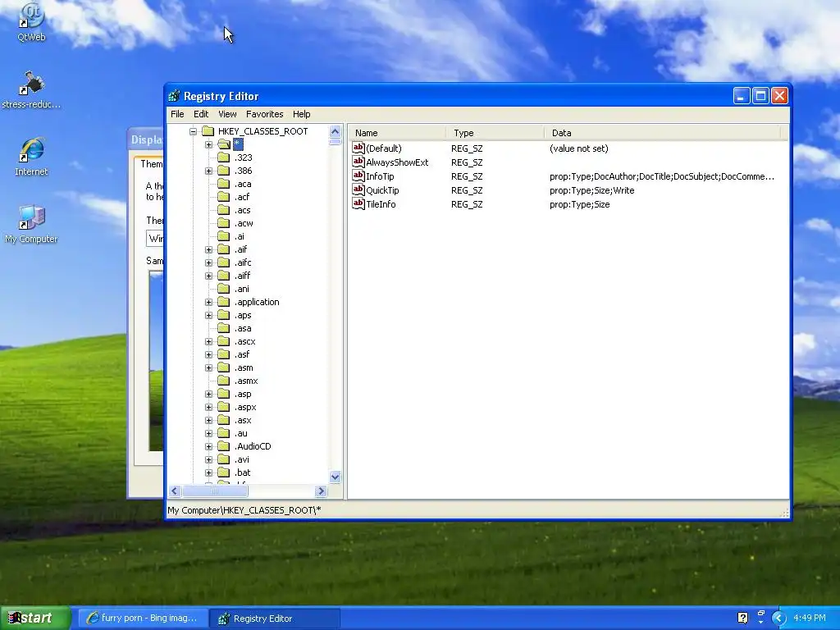Click the TileInfo string value icon

click(358, 204)
